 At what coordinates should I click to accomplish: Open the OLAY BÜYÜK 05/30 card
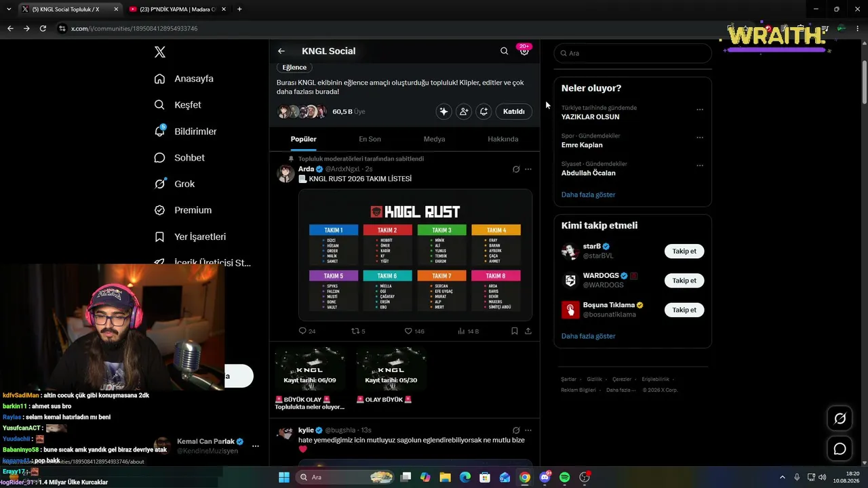tap(391, 375)
